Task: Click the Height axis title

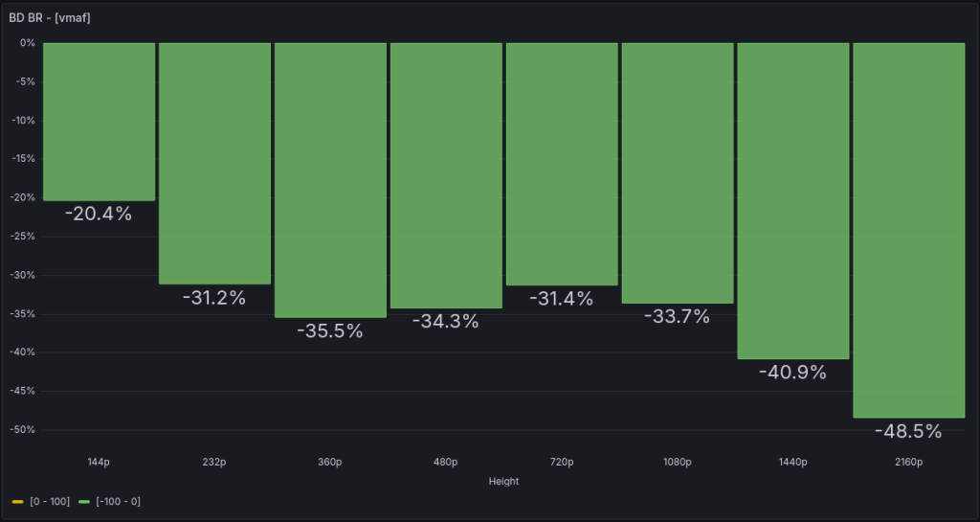Action: pyautogui.click(x=503, y=482)
